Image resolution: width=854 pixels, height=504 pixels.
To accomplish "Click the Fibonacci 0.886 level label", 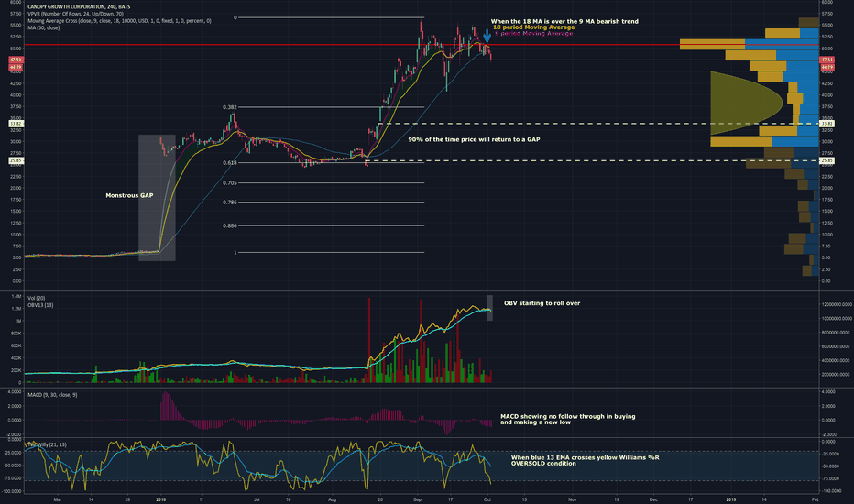I will point(229,225).
